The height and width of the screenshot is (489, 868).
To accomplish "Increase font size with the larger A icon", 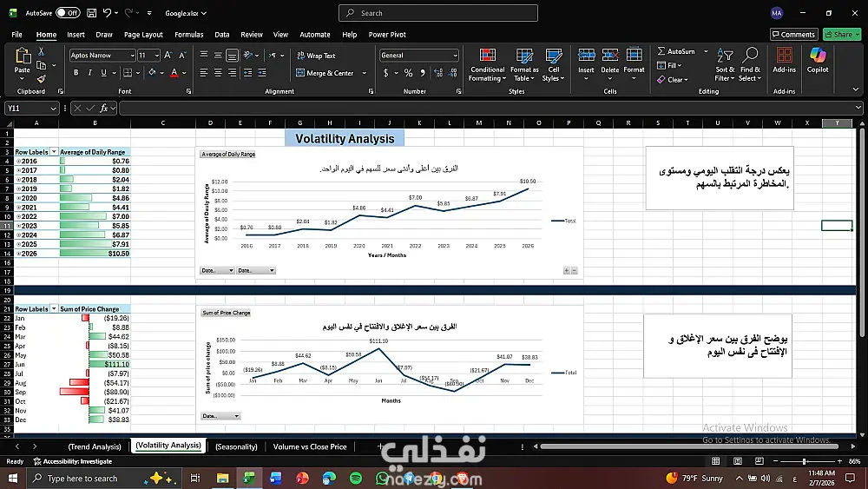I will tap(168, 55).
